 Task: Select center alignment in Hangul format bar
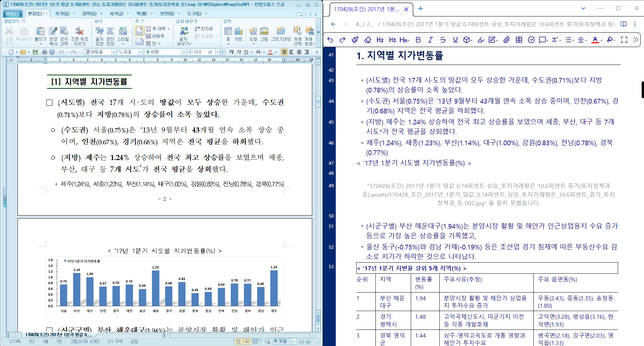pyautogui.click(x=299, y=52)
